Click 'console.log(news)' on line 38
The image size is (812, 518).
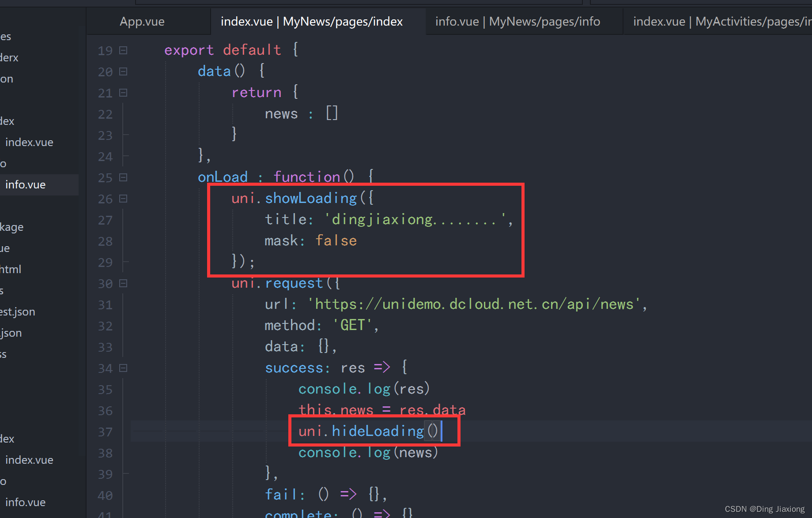point(368,452)
